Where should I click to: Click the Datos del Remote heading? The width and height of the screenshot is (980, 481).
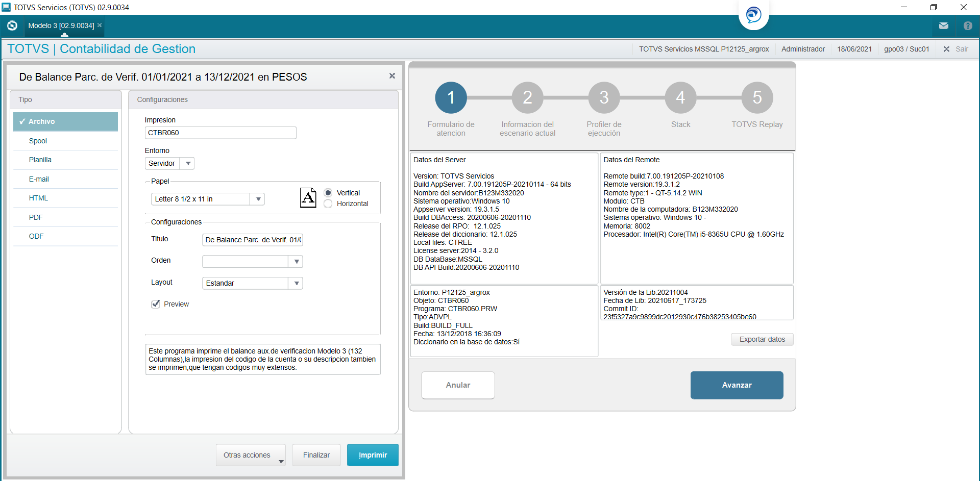coord(631,160)
